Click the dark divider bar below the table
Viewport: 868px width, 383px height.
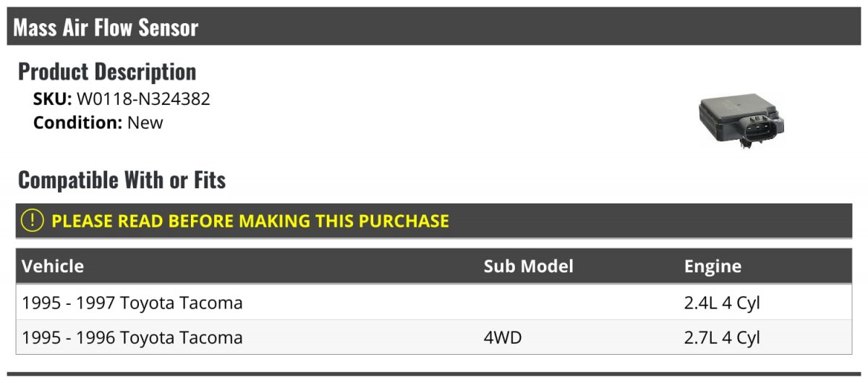coord(434,374)
